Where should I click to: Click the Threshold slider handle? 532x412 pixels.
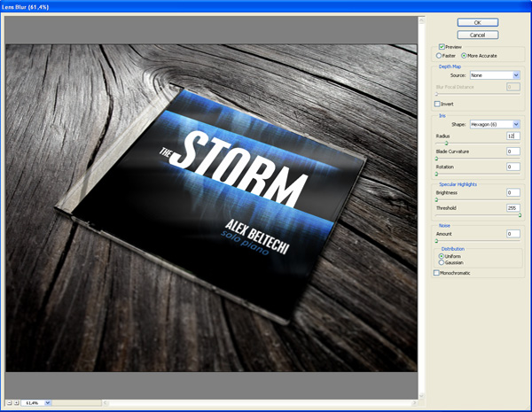pyautogui.click(x=520, y=215)
